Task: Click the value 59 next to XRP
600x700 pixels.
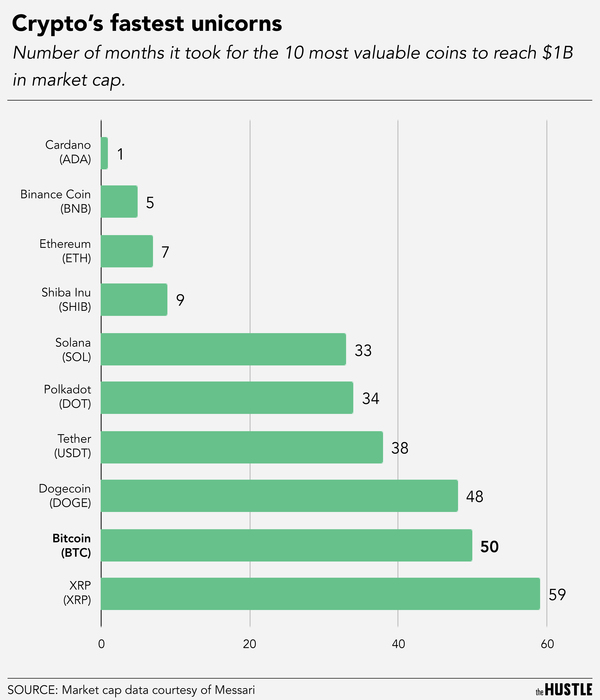Action: [556, 595]
